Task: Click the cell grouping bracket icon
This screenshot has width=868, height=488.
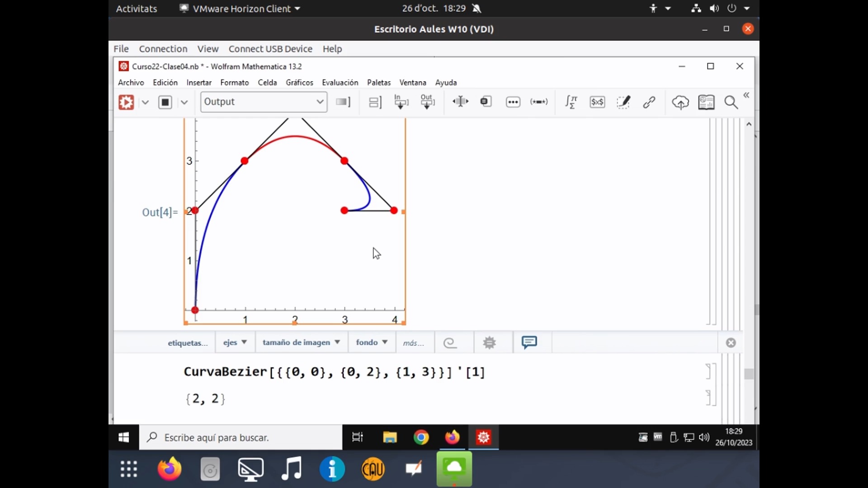Action: pos(375,102)
